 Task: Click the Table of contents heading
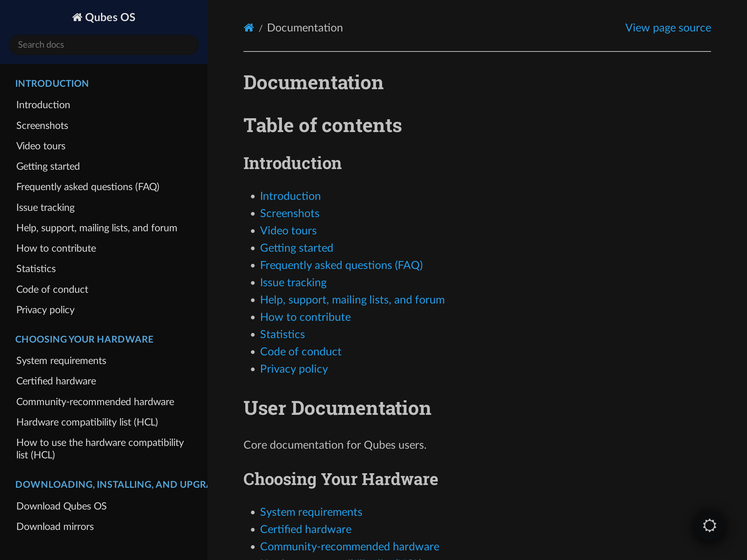point(323,125)
